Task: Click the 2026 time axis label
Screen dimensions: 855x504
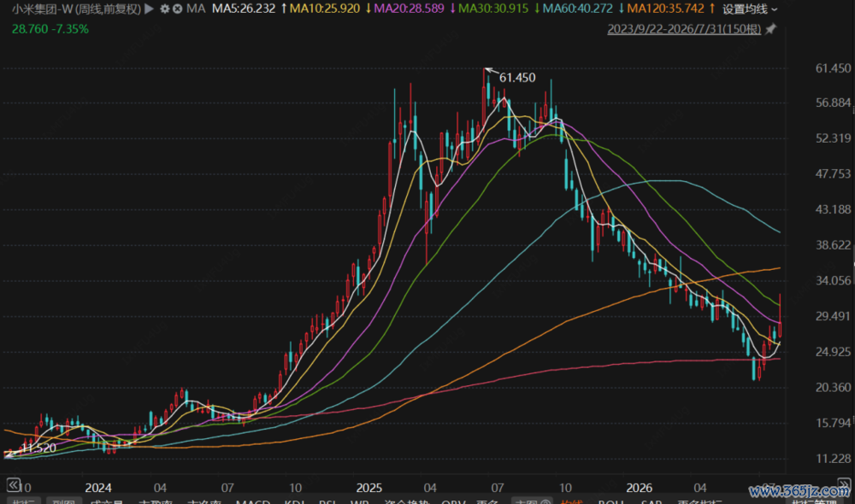Action: tap(639, 488)
